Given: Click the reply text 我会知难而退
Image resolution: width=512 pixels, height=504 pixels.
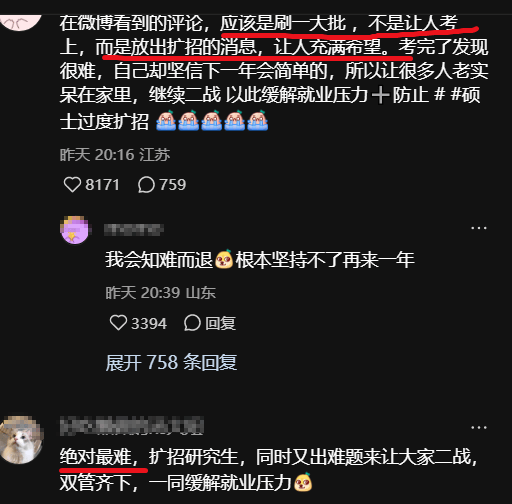Looking at the screenshot, I should [159, 260].
